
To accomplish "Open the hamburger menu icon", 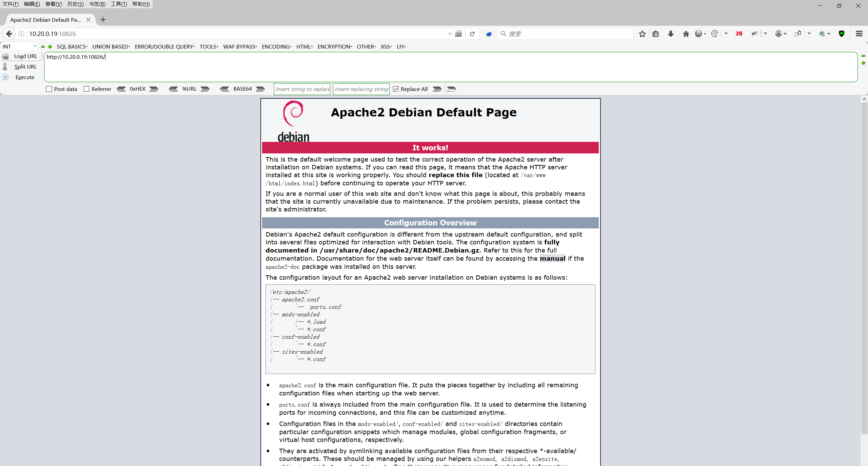I will 859,34.
